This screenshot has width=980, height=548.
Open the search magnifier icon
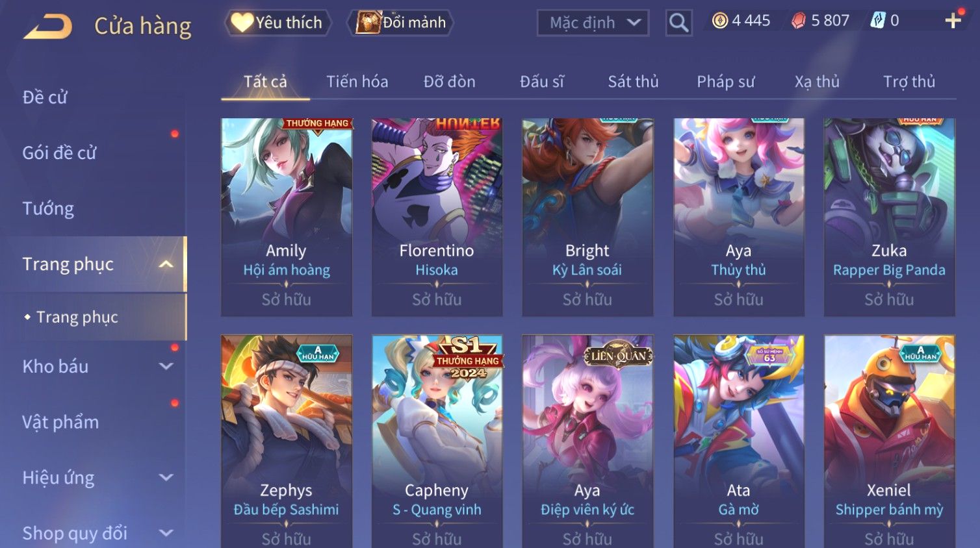678,23
